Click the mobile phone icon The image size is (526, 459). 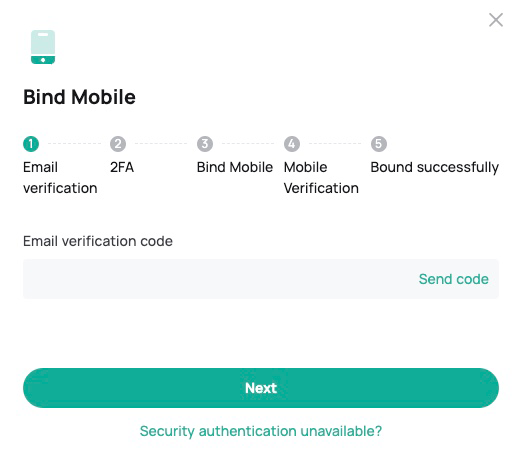[x=43, y=47]
